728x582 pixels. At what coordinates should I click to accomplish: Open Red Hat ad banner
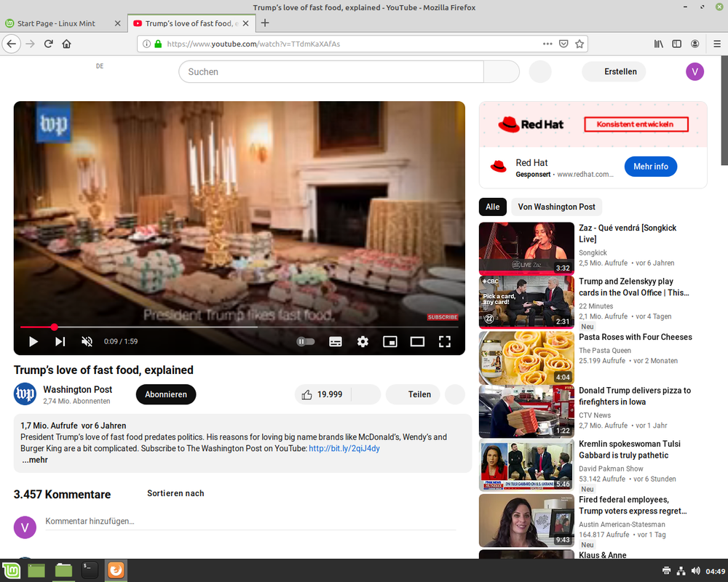[593, 124]
